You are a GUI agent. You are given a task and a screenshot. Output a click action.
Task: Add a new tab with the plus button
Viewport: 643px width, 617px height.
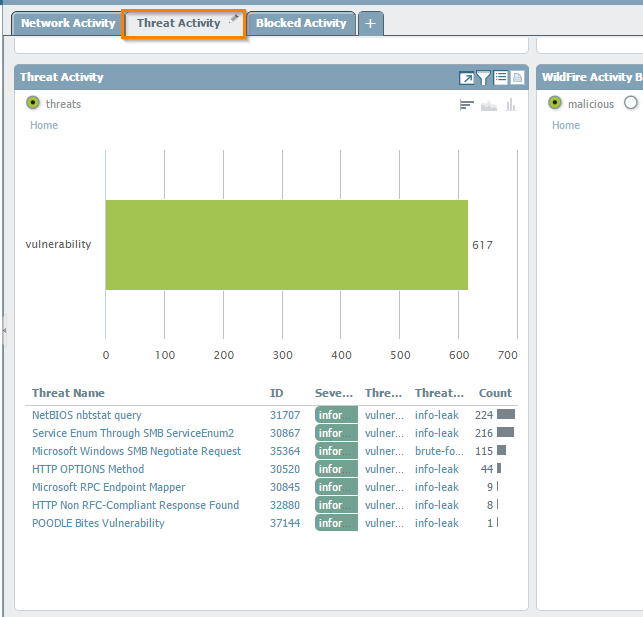point(370,23)
